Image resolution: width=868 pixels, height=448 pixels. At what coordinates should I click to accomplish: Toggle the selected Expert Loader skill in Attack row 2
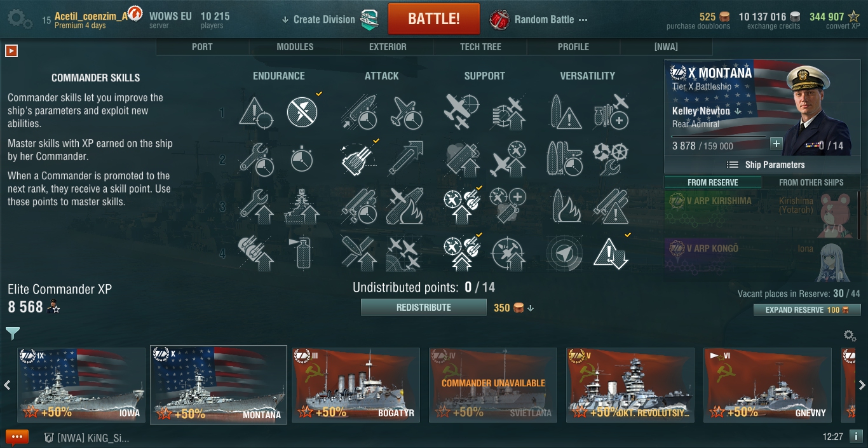click(x=357, y=159)
